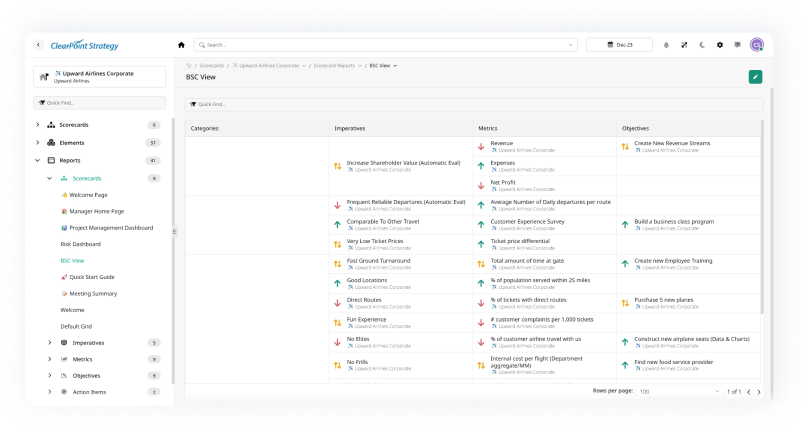Screen dimensions: 809x431
Task: Collapse sidebar with the back arrow button
Action: click(38, 45)
